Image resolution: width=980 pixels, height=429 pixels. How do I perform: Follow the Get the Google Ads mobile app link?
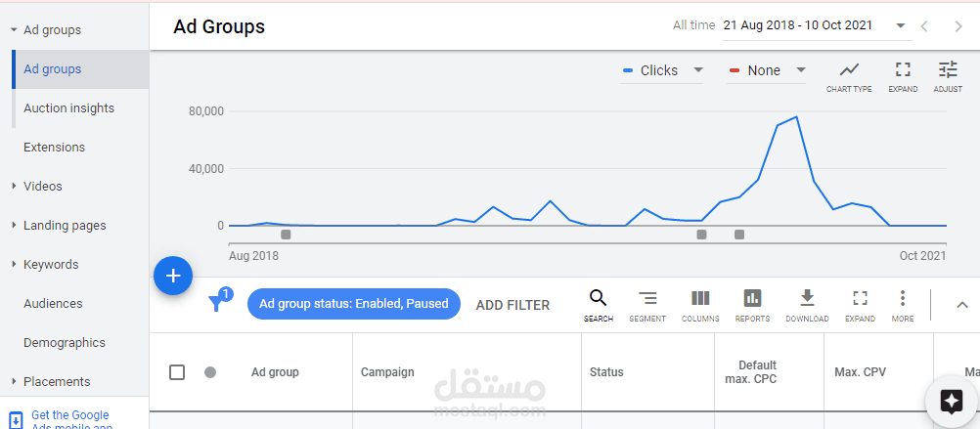click(x=70, y=419)
